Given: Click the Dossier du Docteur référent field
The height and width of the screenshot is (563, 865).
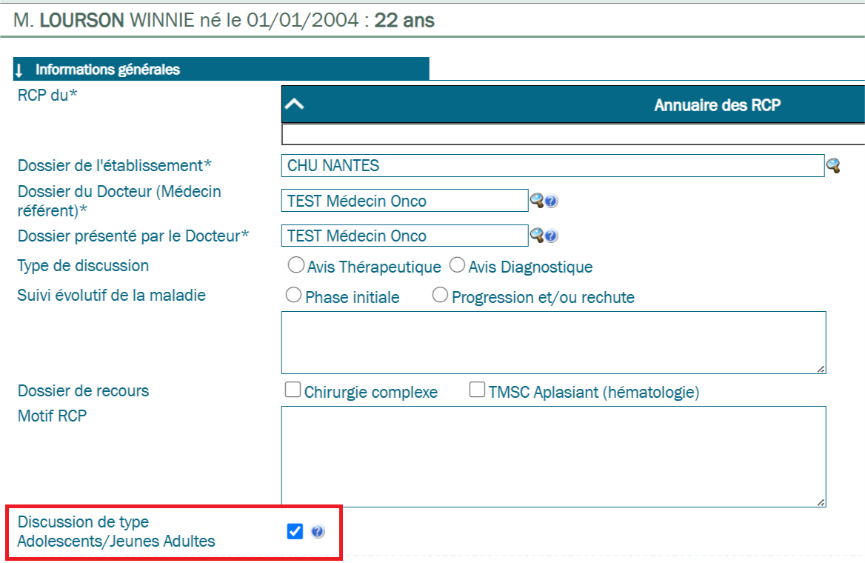Looking at the screenshot, I should (404, 201).
